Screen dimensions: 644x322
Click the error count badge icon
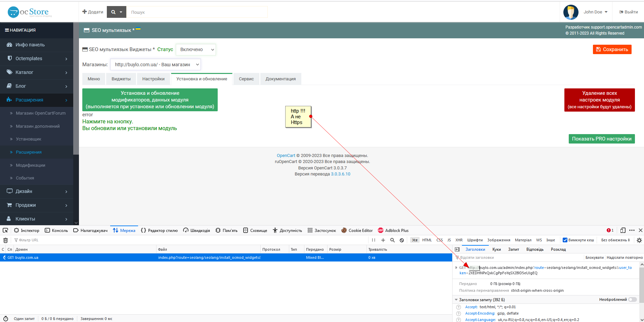point(610,230)
